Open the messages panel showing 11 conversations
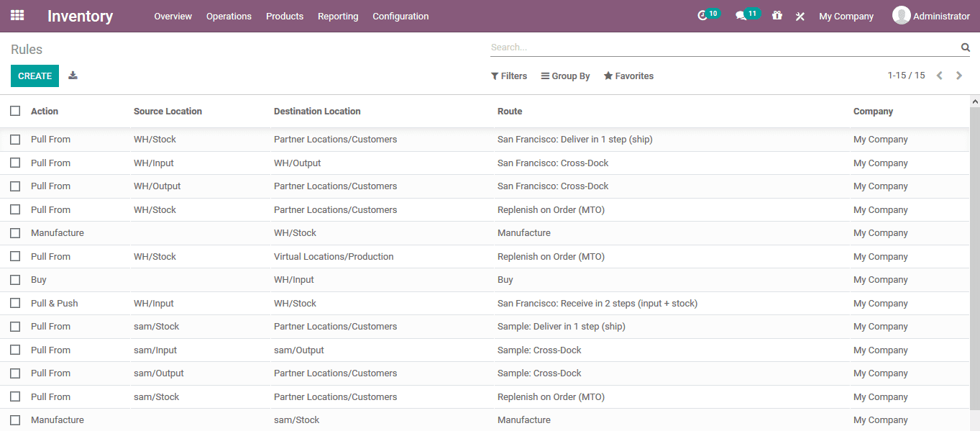This screenshot has height=431, width=980. pyautogui.click(x=743, y=14)
